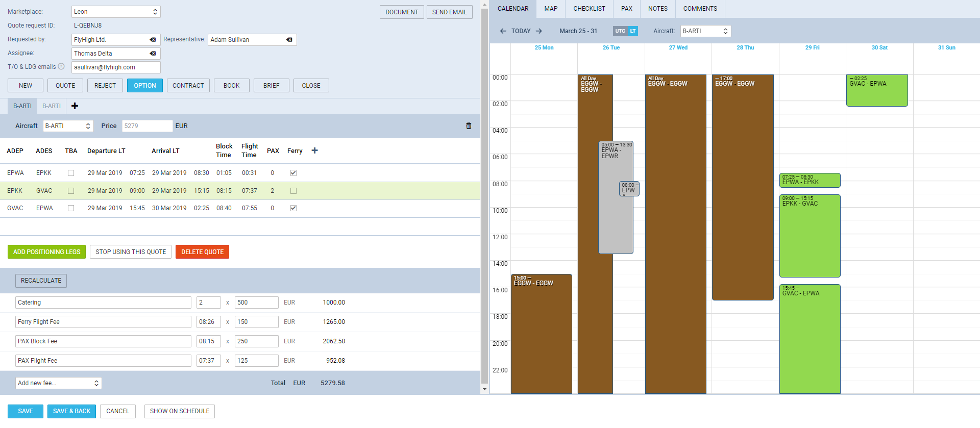Click SHOW ON SCHEDULE button
This screenshot has height=428, width=980.
point(180,411)
